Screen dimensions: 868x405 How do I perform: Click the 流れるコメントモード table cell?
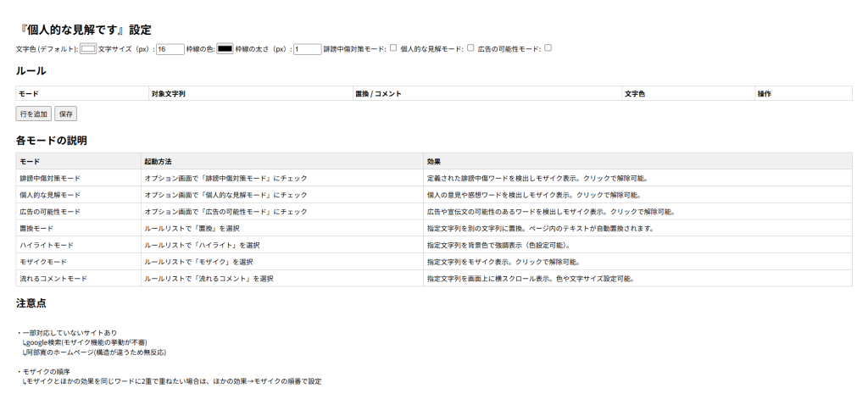tap(78, 278)
